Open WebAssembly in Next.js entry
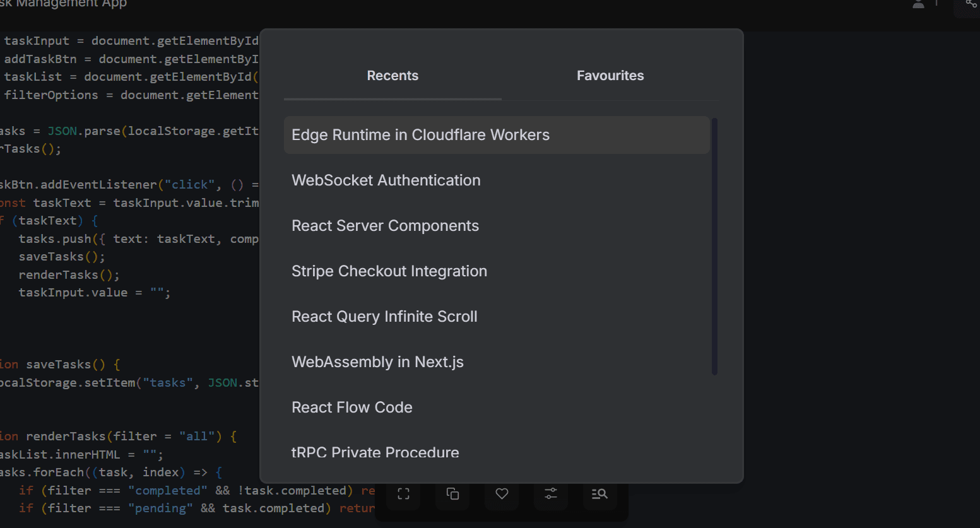 (497, 362)
